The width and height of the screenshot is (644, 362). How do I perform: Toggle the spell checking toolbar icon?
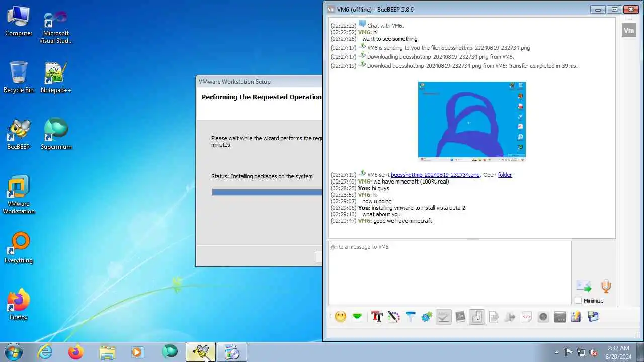point(443,317)
